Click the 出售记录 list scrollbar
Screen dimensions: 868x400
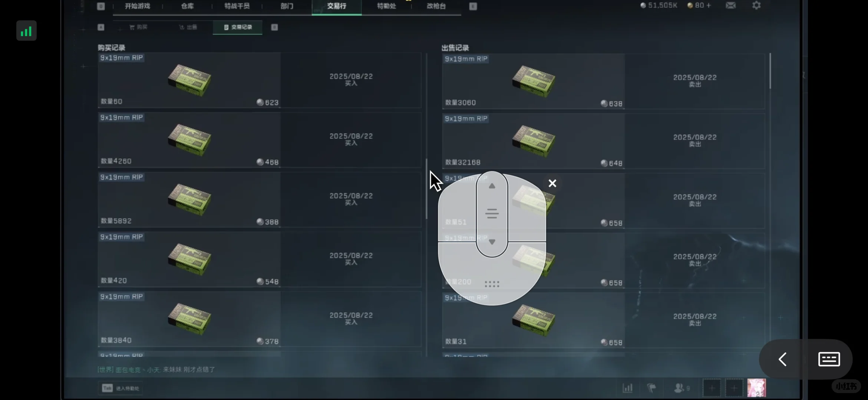pos(770,71)
